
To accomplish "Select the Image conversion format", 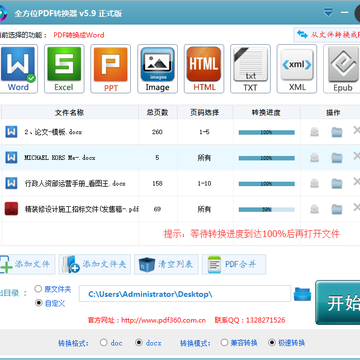I will tap(157, 69).
